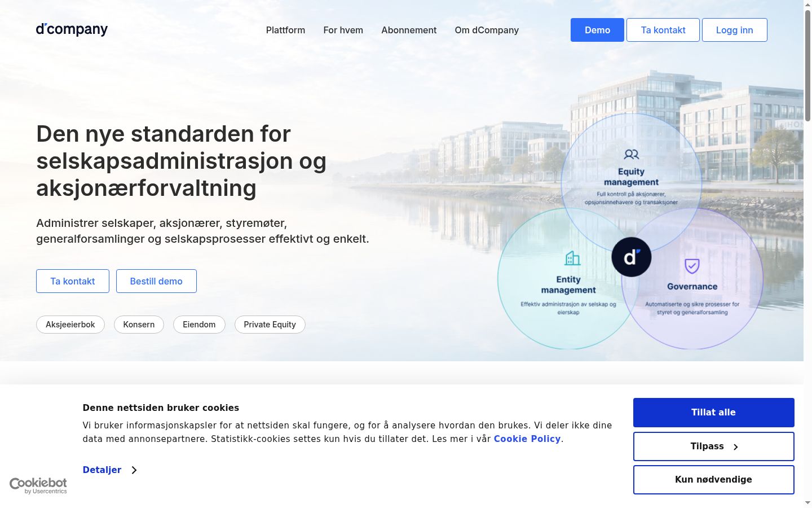Choose Kun nødvendige cookies
Screen dimensions: 812x508
click(x=713, y=480)
